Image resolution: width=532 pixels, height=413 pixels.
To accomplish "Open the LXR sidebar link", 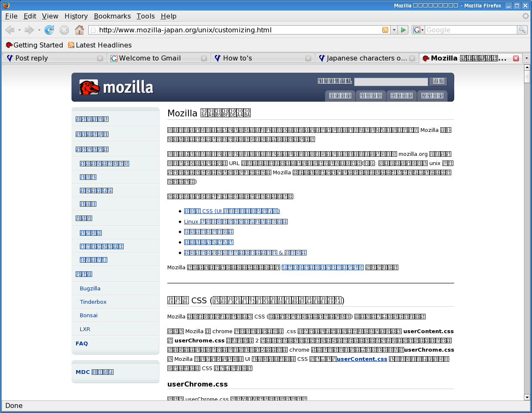I will point(85,329).
